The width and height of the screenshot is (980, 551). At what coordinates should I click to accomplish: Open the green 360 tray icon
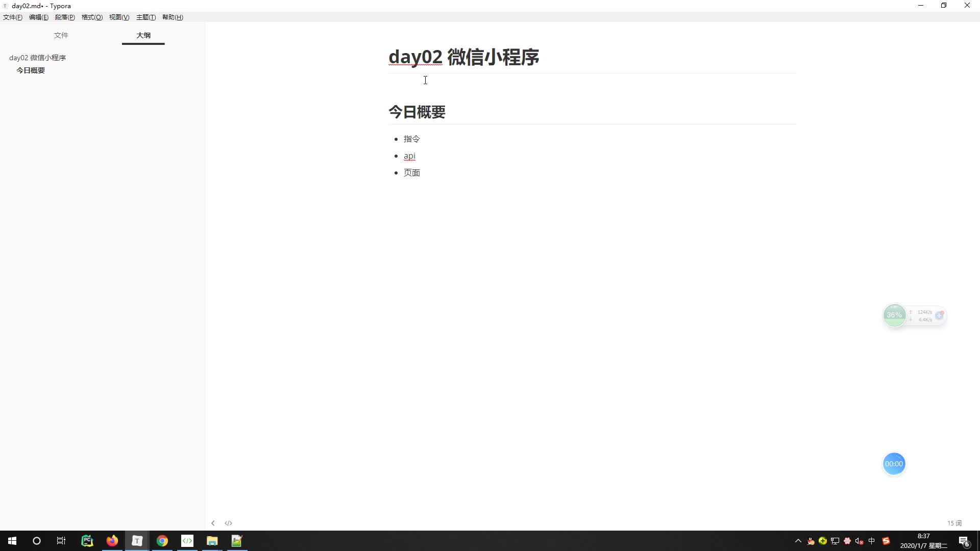pyautogui.click(x=823, y=541)
